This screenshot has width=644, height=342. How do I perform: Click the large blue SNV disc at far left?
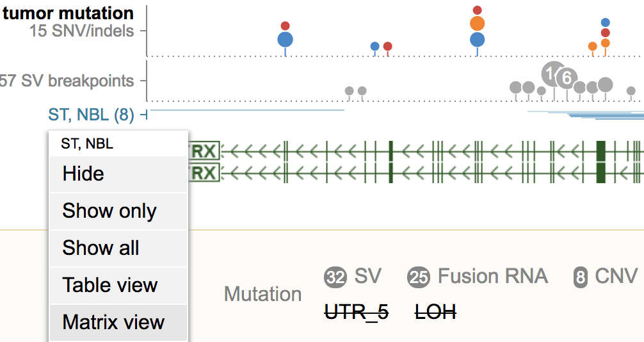click(286, 40)
